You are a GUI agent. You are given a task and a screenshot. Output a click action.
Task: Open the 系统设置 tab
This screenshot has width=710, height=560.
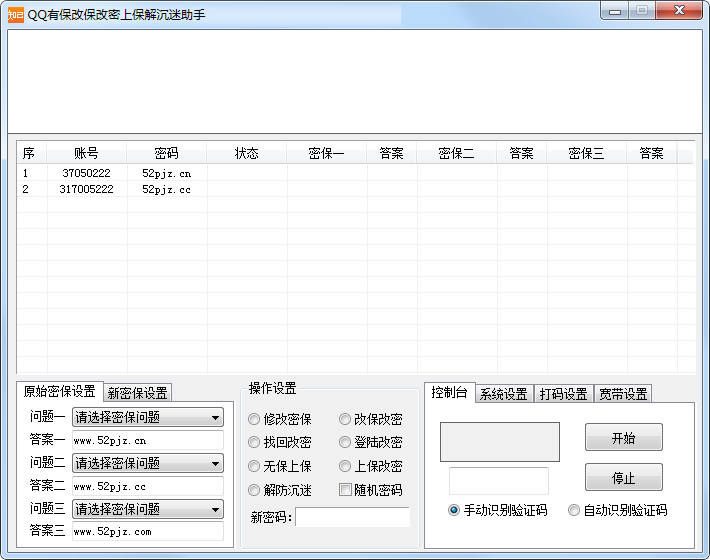[502, 394]
